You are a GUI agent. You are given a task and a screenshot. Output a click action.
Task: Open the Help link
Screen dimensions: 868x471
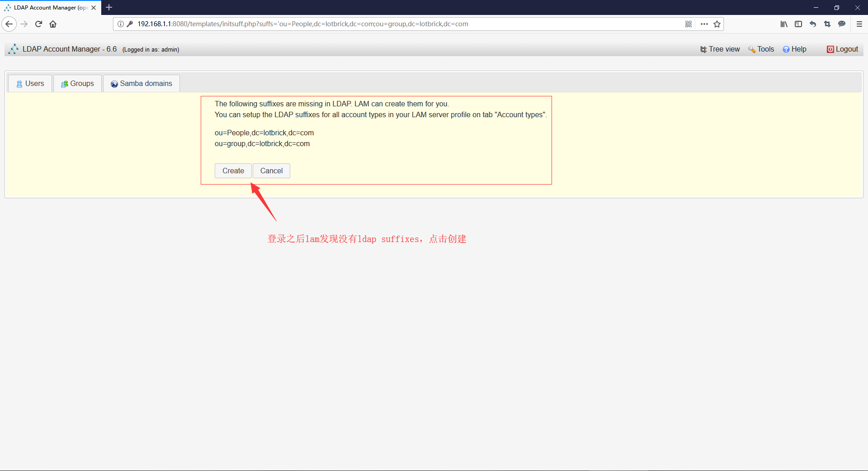coord(795,49)
